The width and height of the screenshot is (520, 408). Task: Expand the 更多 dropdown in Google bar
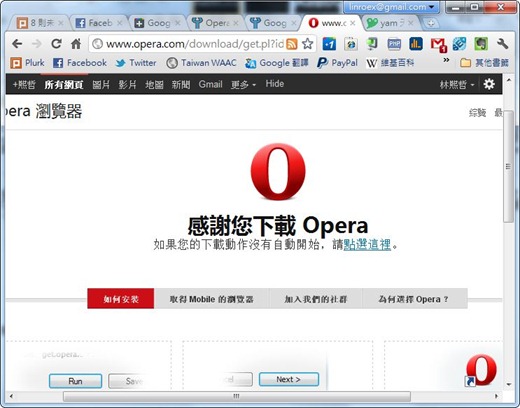coord(243,85)
